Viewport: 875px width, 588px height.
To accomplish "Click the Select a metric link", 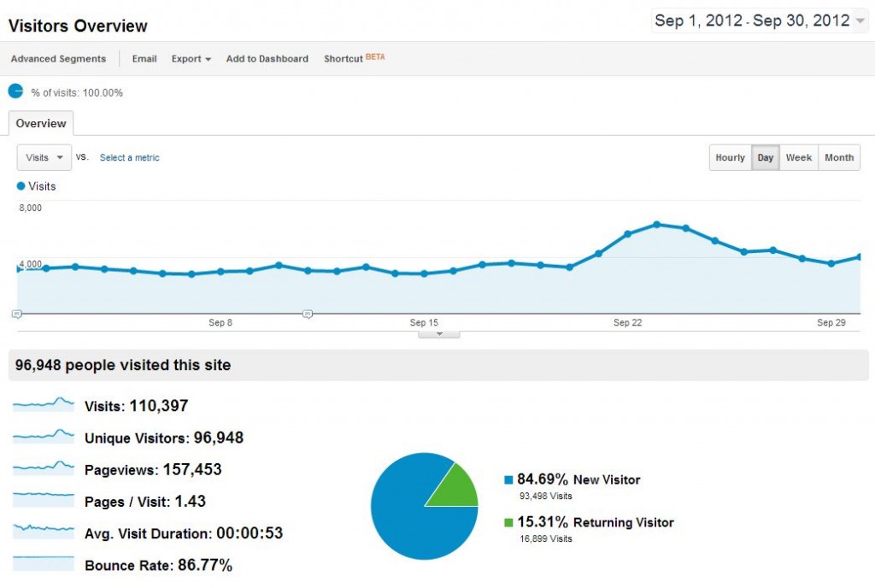I will click(129, 157).
